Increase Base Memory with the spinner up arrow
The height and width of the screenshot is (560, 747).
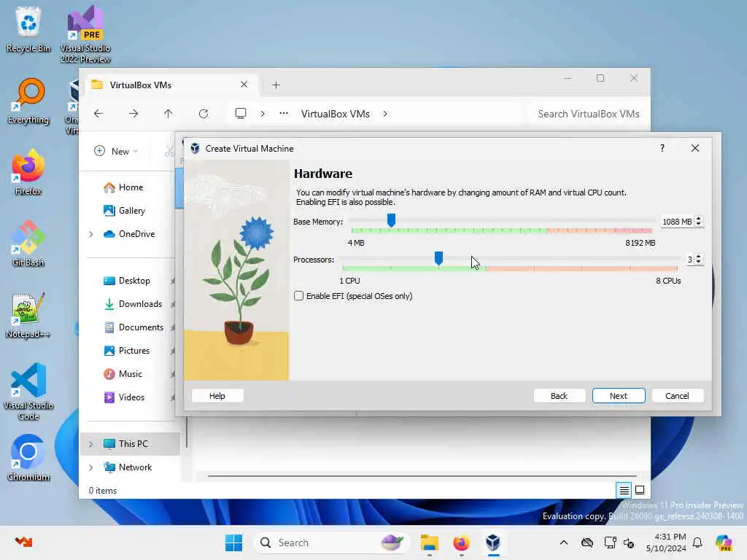(x=698, y=219)
